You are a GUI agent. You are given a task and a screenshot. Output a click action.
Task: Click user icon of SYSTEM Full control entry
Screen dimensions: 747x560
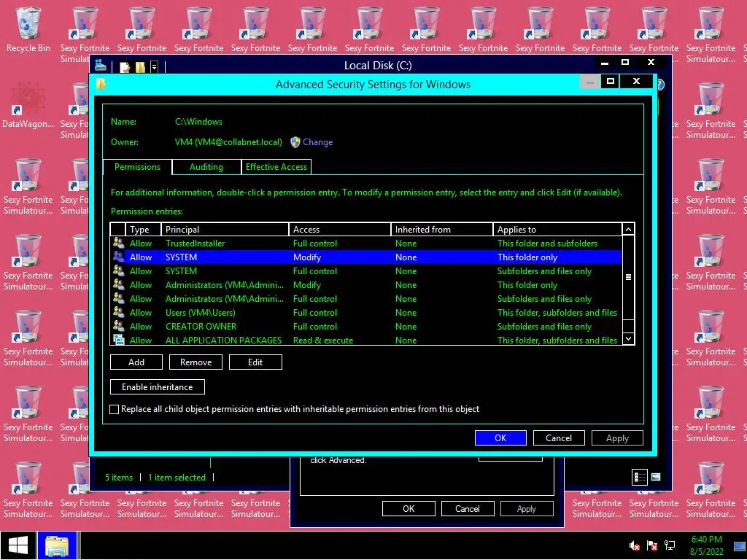coord(118,271)
